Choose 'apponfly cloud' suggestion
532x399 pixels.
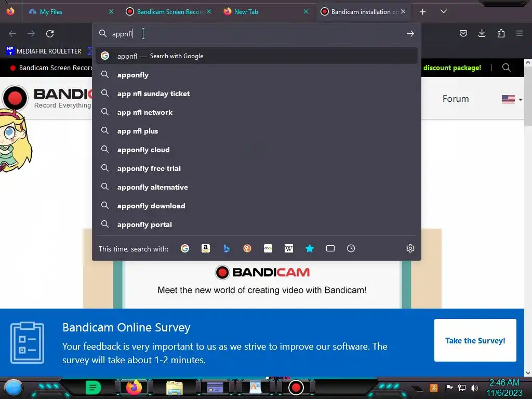(x=257, y=150)
